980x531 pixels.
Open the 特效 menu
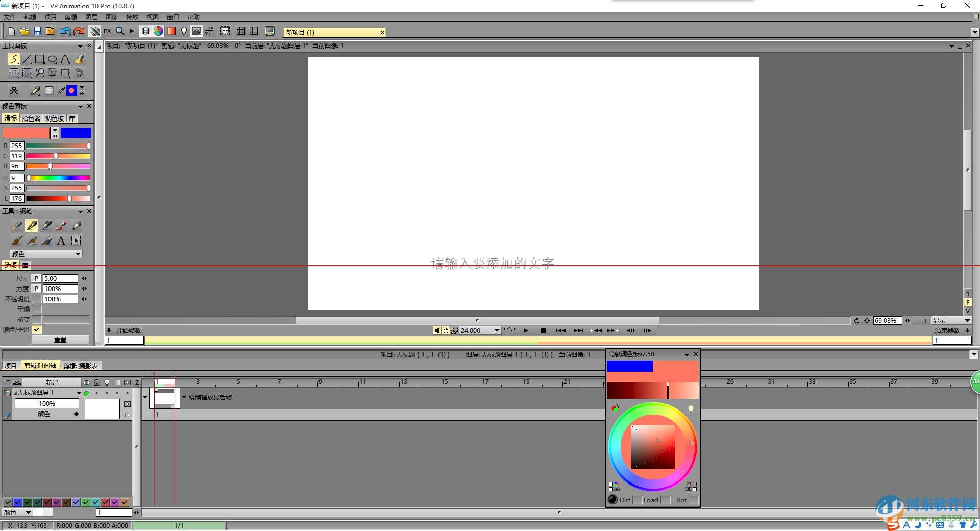[x=132, y=17]
